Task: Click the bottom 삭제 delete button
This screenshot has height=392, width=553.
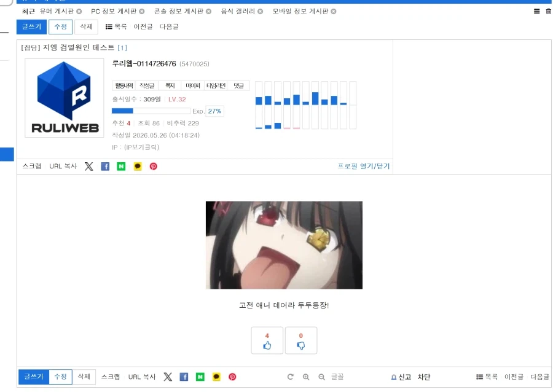Action: coord(84,377)
